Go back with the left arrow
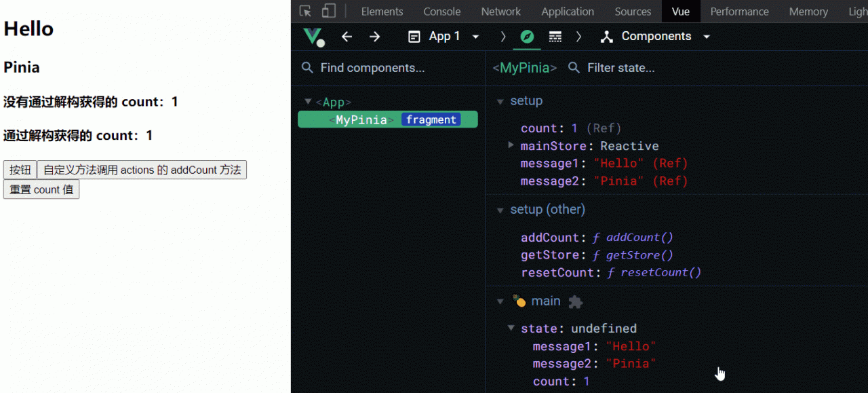 pyautogui.click(x=347, y=37)
